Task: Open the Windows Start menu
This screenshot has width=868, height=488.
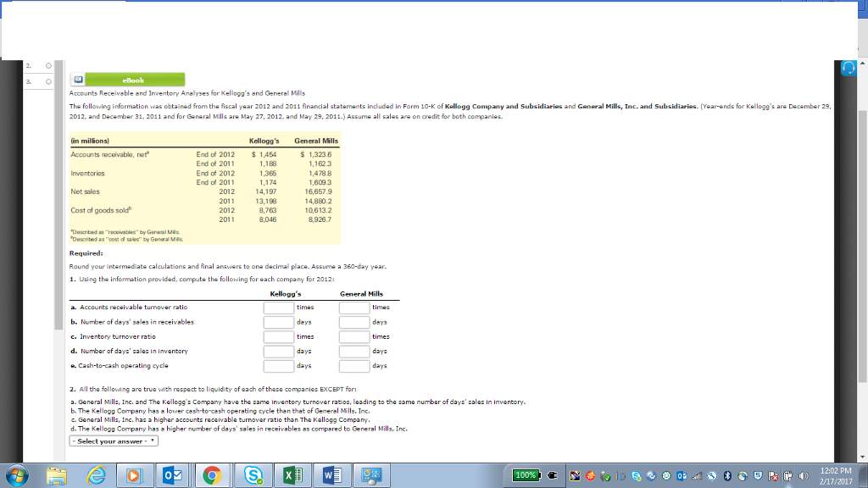Action: point(18,476)
